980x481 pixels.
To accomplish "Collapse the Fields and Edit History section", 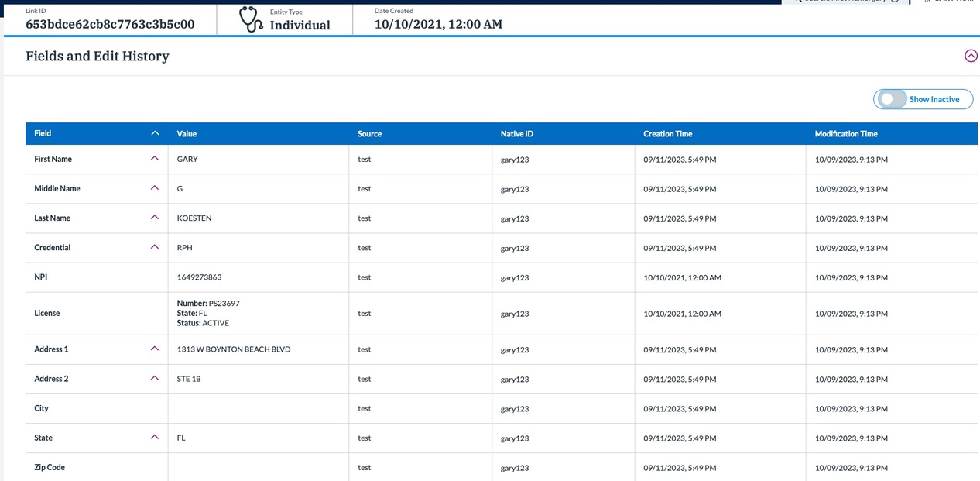I will click(971, 56).
